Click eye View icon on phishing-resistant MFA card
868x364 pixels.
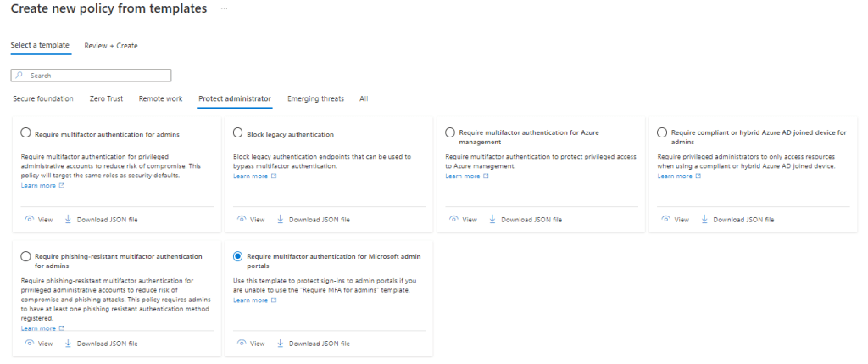pyautogui.click(x=30, y=344)
